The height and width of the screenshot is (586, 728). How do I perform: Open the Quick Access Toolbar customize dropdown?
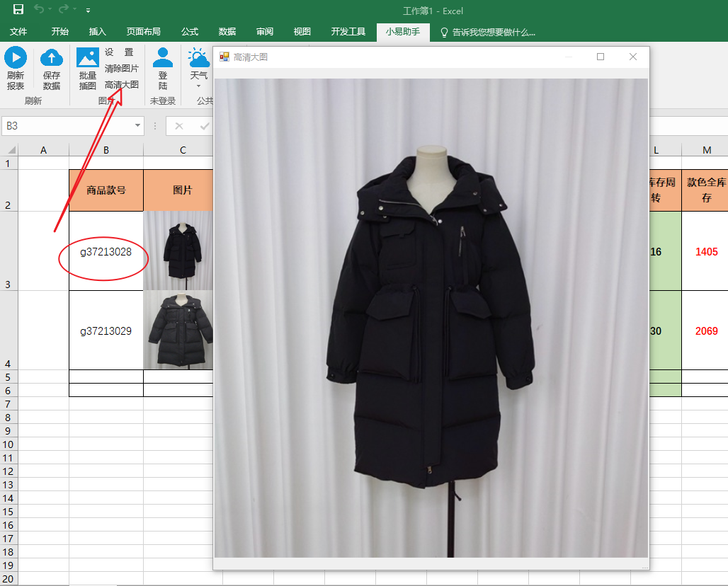(88, 11)
